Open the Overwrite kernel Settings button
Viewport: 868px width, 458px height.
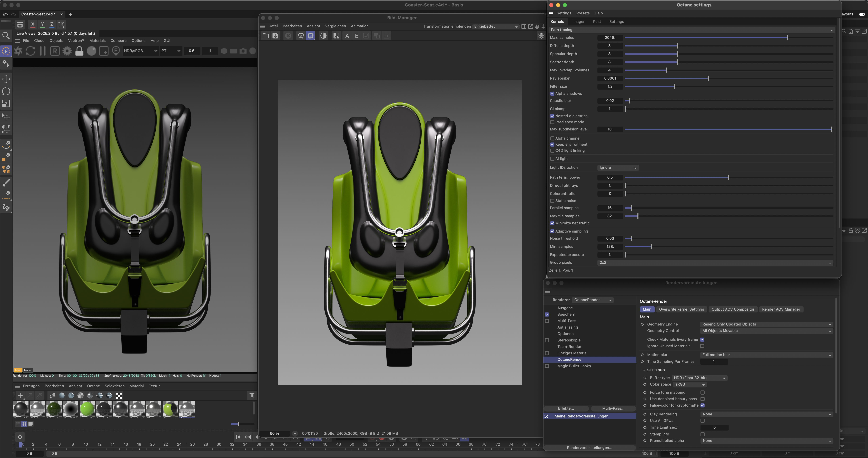(x=681, y=309)
